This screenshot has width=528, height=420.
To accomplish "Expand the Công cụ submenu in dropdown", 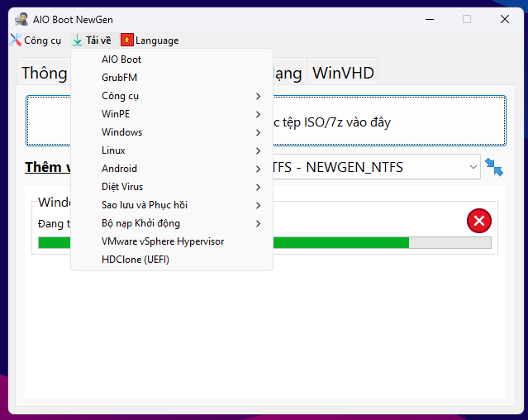I will pos(172,96).
